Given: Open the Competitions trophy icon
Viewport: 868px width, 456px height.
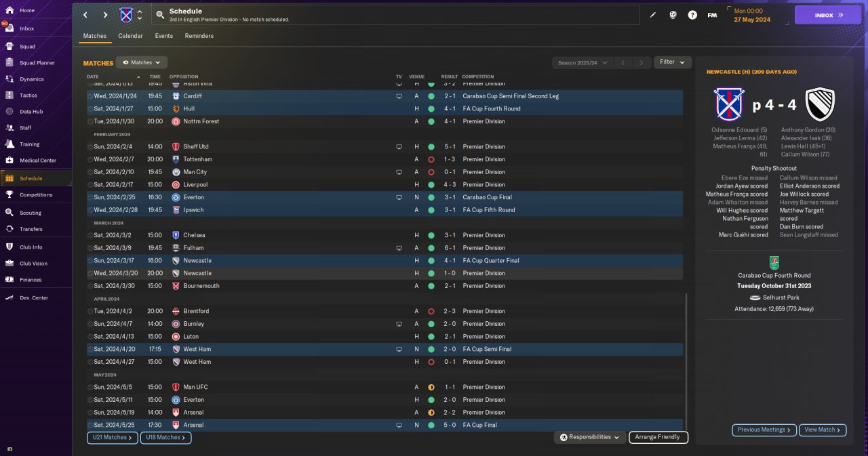Looking at the screenshot, I should (9, 194).
